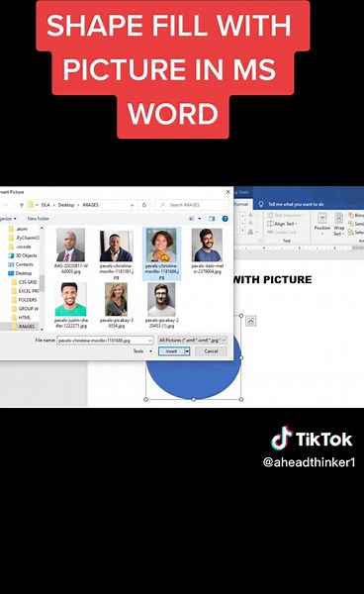Click Text Fill icon in WordArt Styles
The image size is (364, 594).
coord(251,215)
